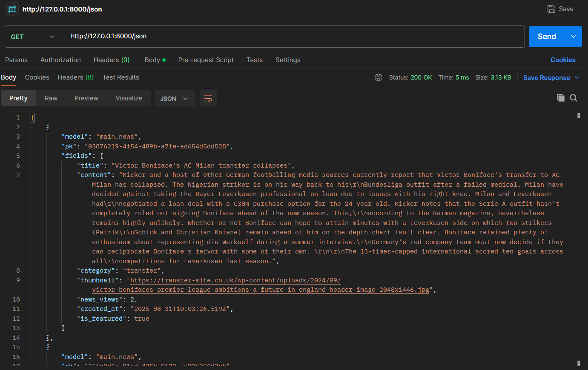Click the HTTP request type icon
Screen dimensions: 588x370
11,9
